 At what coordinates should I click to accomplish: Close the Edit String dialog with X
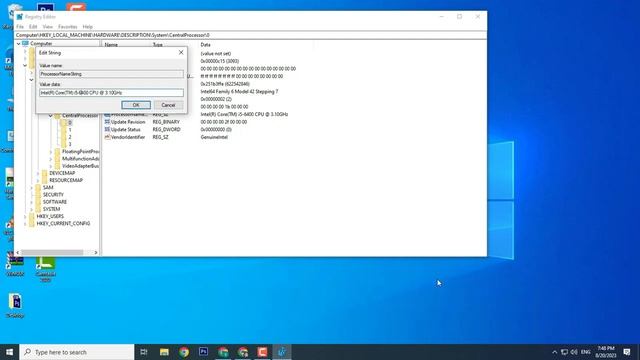[x=181, y=52]
